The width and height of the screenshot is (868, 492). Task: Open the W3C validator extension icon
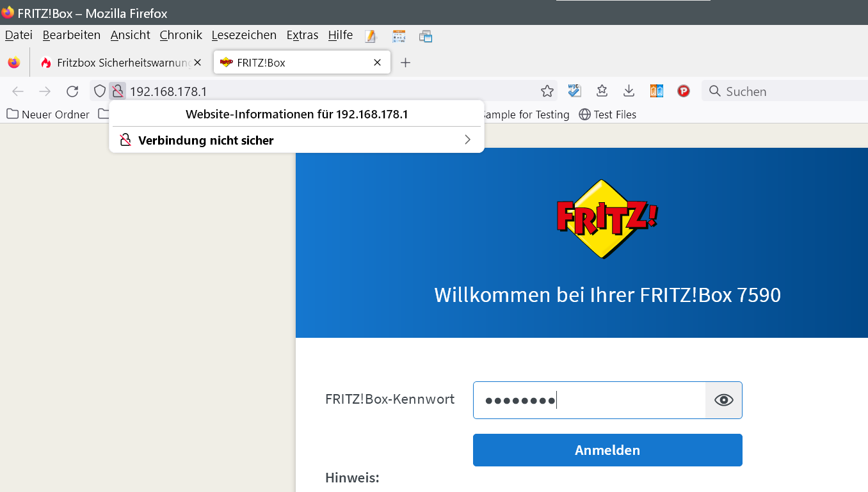coord(574,91)
